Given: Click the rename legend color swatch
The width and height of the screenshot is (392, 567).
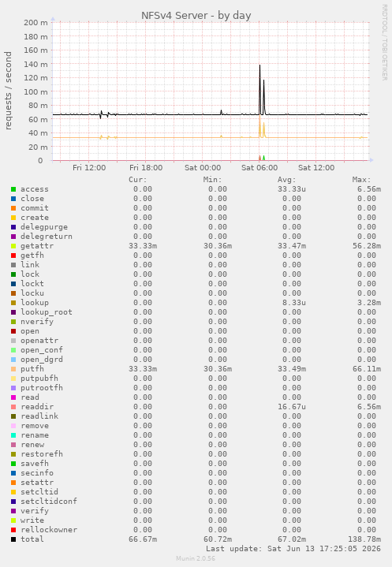Looking at the screenshot, I should [x=13, y=435].
